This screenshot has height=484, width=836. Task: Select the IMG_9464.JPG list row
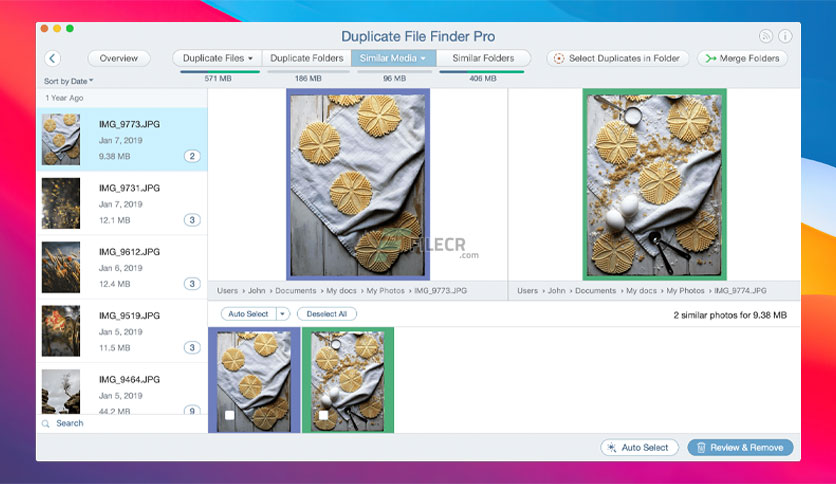122,389
